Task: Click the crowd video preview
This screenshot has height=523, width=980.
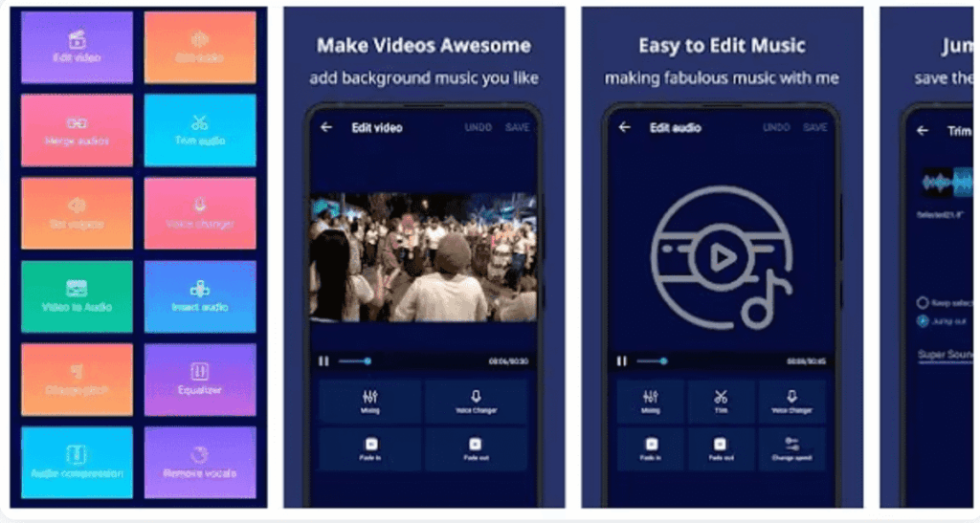Action: (423, 258)
